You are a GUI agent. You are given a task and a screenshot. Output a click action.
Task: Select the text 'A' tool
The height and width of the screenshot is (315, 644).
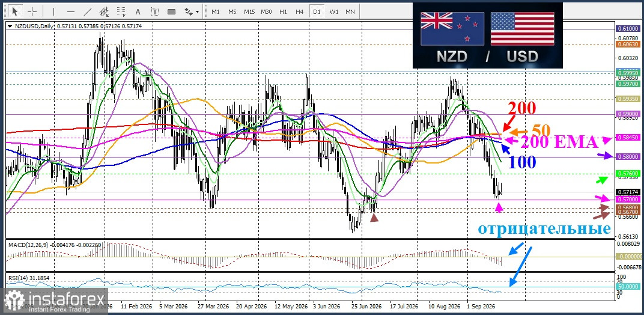[x=138, y=11]
